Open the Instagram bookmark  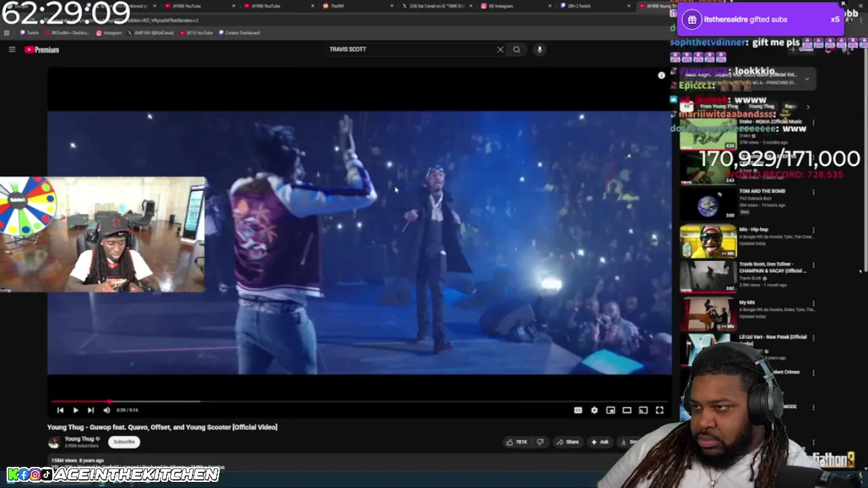pyautogui.click(x=109, y=33)
